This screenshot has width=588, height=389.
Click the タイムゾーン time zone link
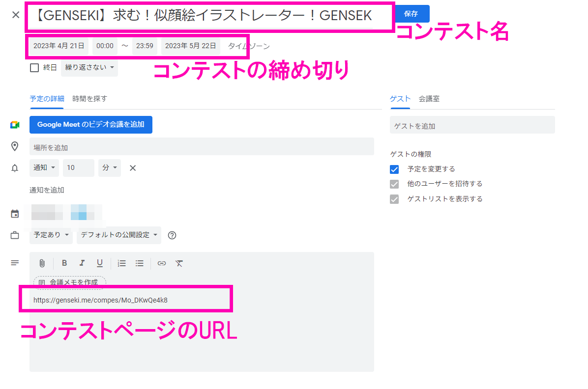[x=249, y=46]
